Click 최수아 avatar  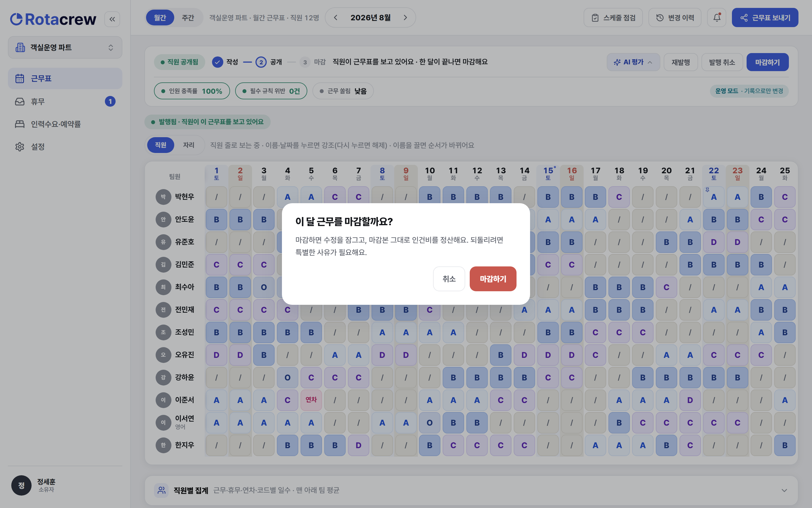pos(163,287)
